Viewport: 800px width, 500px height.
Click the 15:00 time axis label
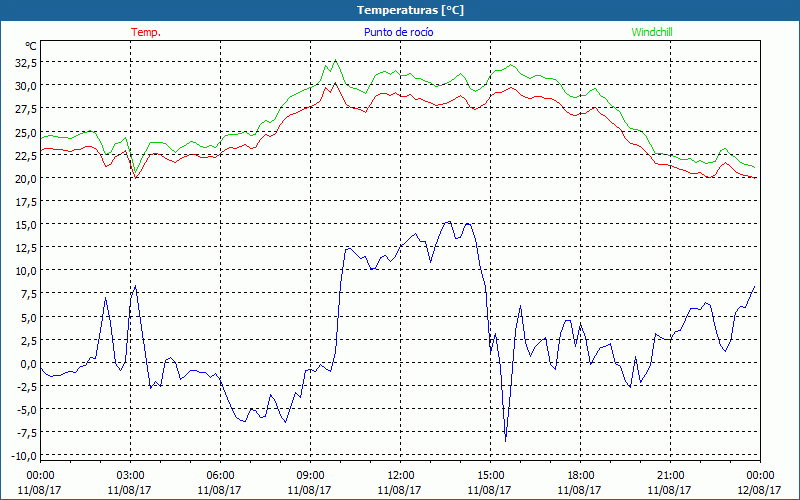pyautogui.click(x=490, y=476)
